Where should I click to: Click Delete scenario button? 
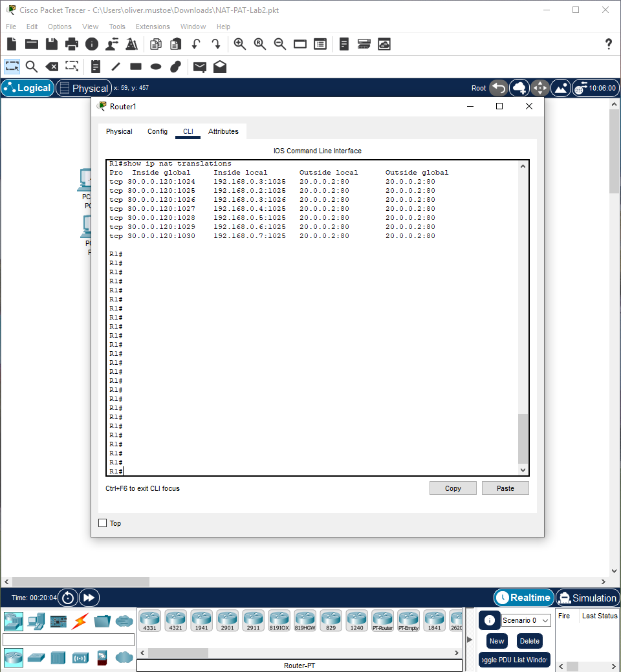(530, 641)
